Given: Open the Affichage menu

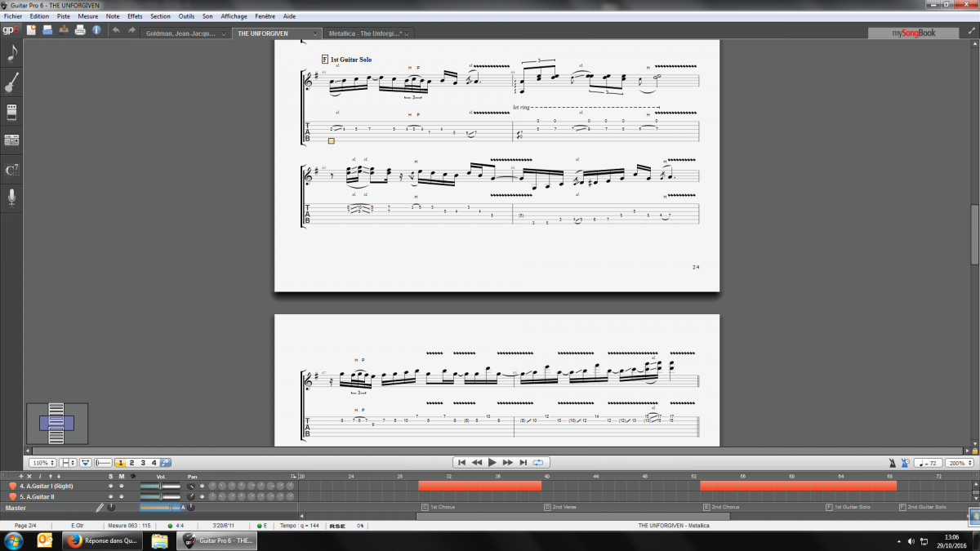Looking at the screenshot, I should pyautogui.click(x=234, y=16).
